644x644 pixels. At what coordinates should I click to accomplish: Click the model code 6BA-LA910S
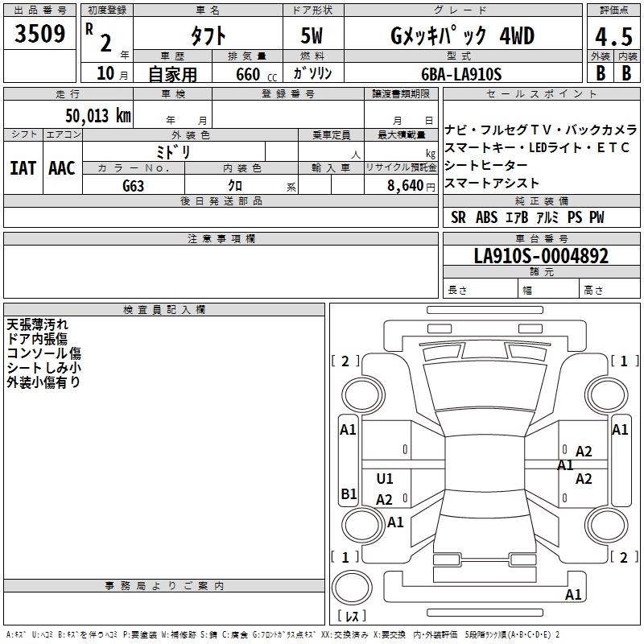pyautogui.click(x=461, y=74)
